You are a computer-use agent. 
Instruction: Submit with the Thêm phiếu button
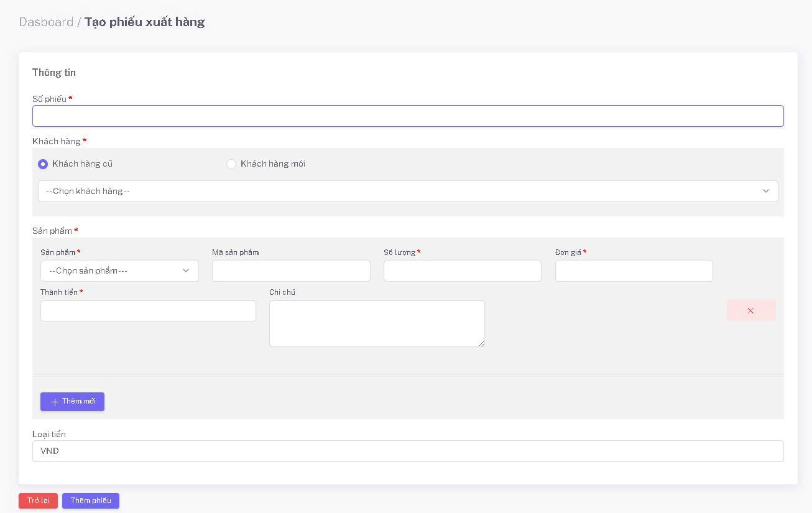(x=91, y=501)
